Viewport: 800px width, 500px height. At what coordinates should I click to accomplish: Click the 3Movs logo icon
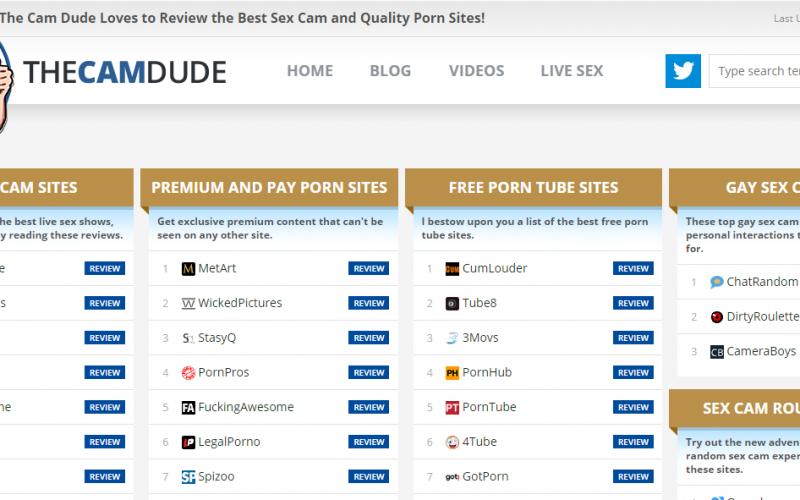(452, 338)
